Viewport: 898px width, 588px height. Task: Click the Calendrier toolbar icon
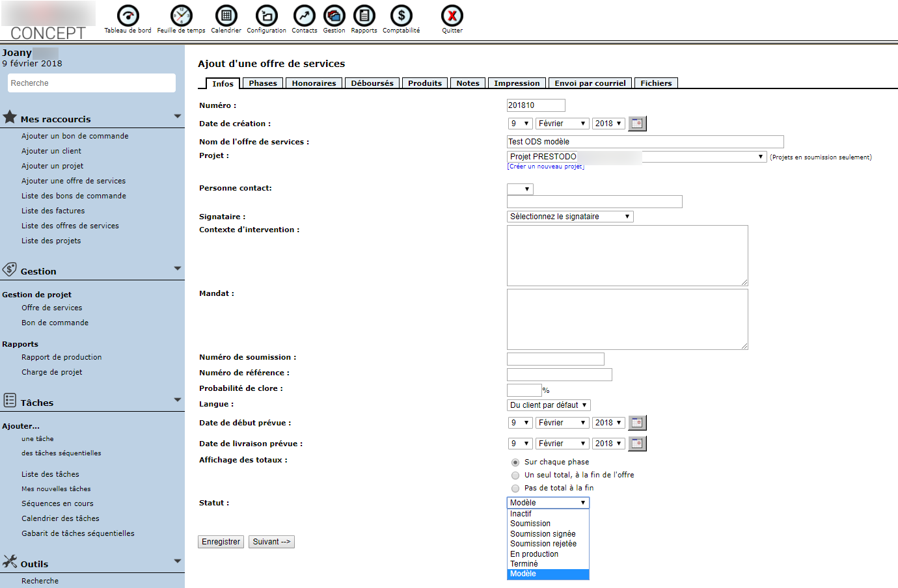tap(226, 16)
